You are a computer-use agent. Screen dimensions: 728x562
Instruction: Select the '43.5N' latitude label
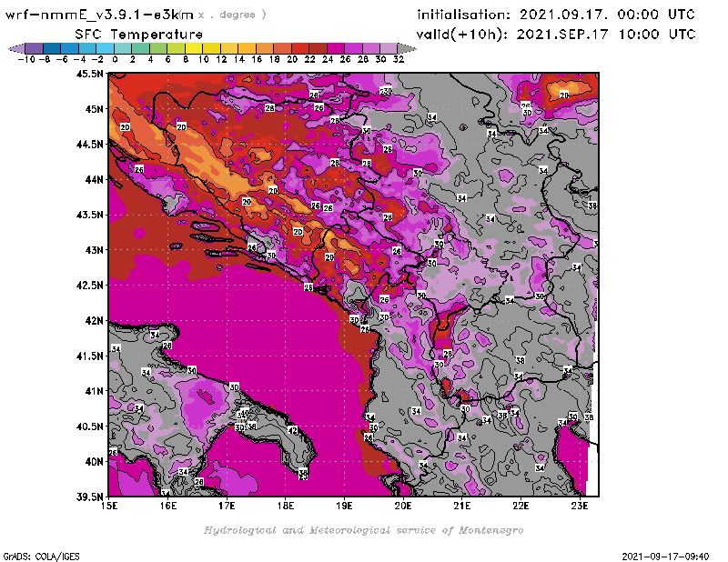click(89, 215)
